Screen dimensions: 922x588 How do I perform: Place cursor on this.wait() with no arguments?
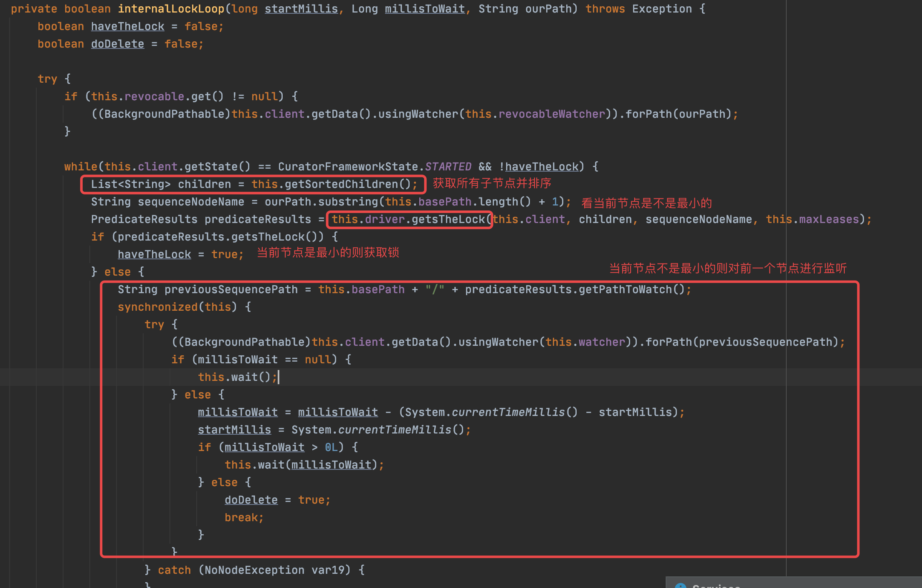(234, 377)
